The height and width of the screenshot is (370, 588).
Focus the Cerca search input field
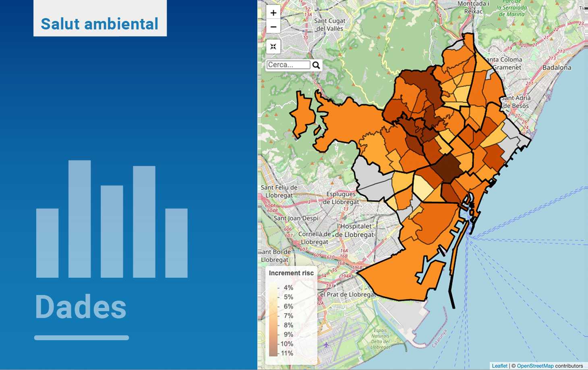click(x=288, y=65)
